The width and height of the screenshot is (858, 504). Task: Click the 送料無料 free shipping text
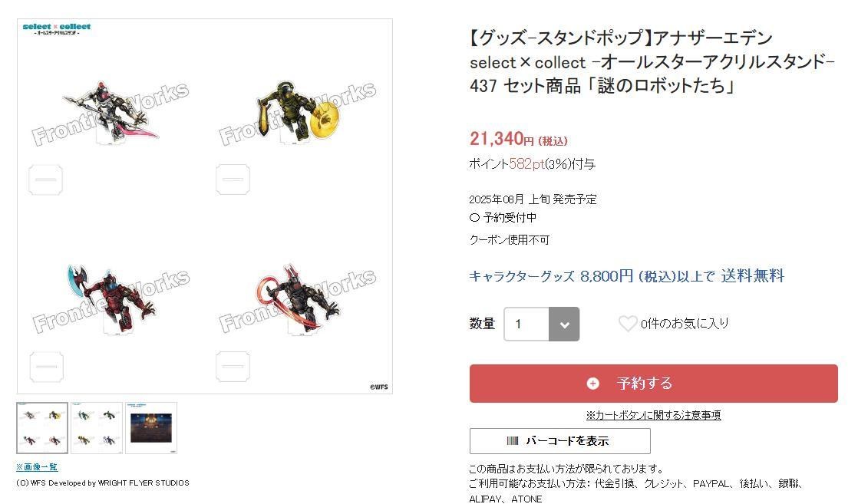752,276
